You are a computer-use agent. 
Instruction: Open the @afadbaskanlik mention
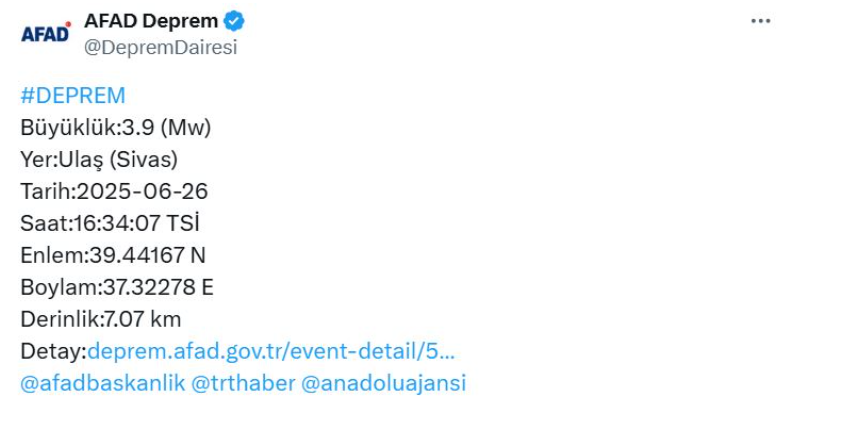(x=103, y=383)
